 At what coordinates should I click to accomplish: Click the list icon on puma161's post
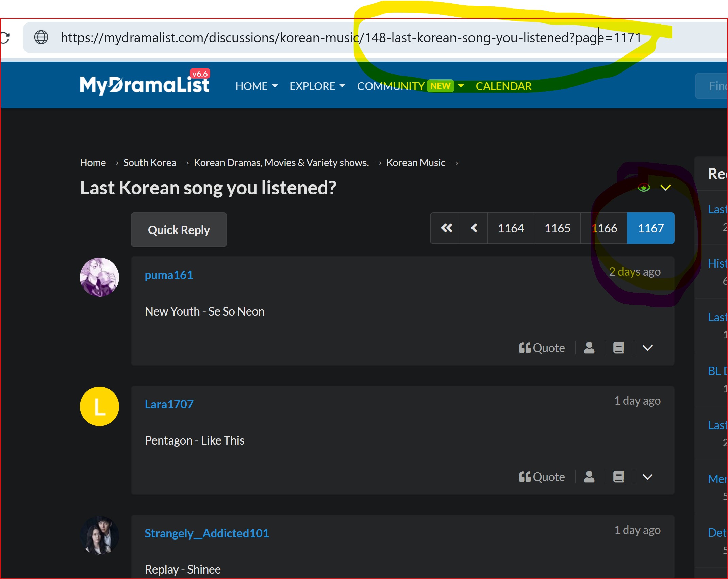pos(618,348)
